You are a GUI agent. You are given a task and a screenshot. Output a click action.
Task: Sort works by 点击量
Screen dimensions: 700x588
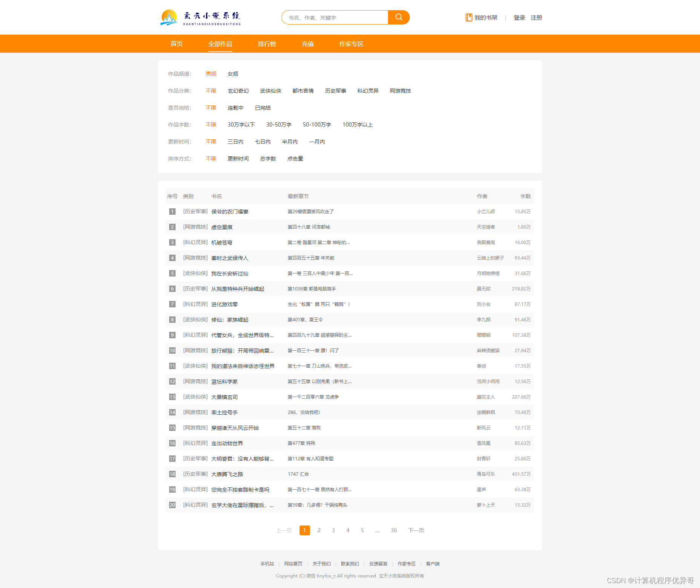click(x=295, y=159)
